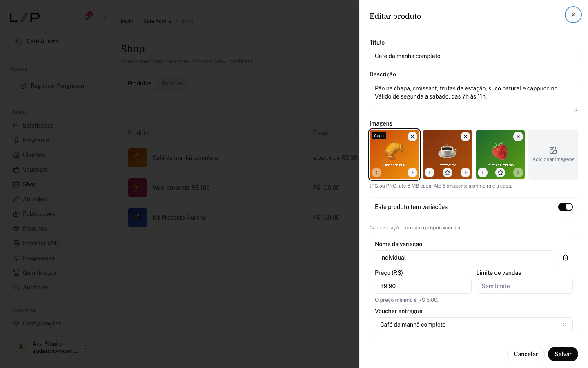The image size is (588, 368).
Task: Move the Cappuccino image left
Action: [x=430, y=173]
